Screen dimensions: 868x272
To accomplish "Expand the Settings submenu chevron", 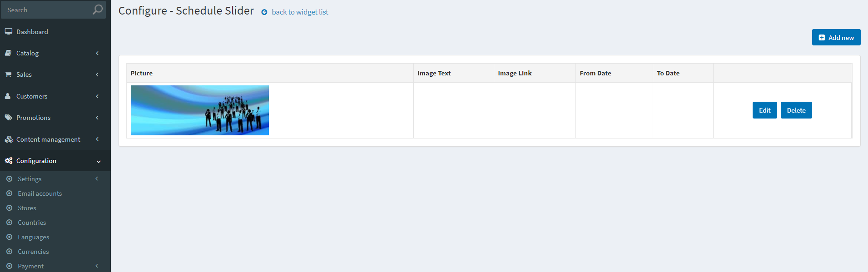I will click(x=97, y=179).
